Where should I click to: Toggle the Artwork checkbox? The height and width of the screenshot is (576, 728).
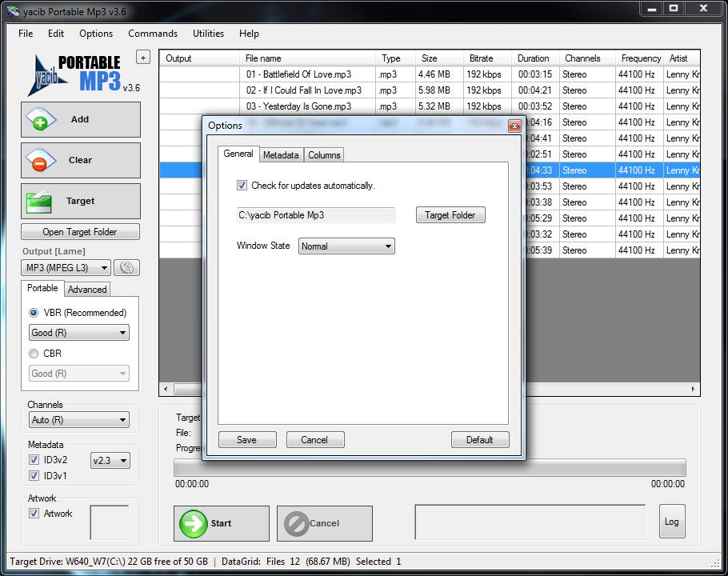[x=34, y=514]
